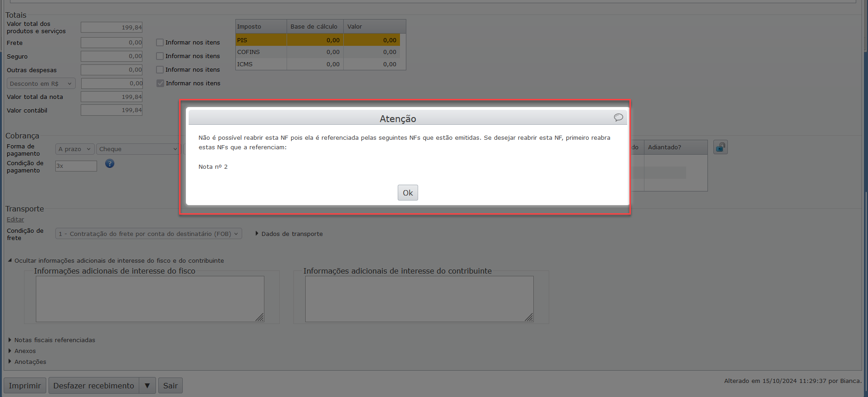This screenshot has width=868, height=397.
Task: Click the Desconto value field
Action: click(x=112, y=83)
